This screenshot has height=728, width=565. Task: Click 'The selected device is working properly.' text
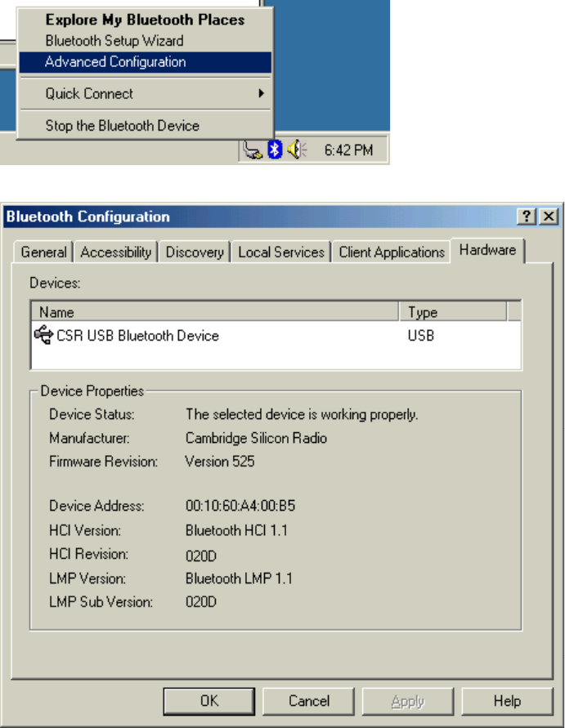click(x=302, y=414)
